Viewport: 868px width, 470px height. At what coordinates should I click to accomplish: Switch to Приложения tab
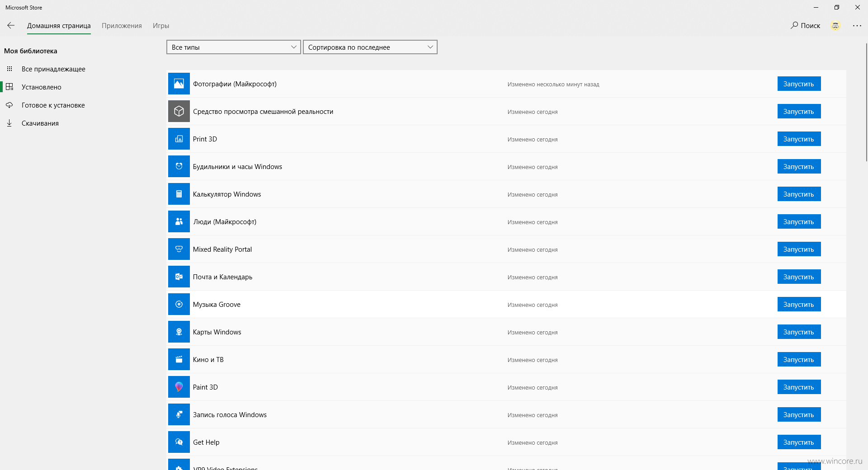(122, 26)
